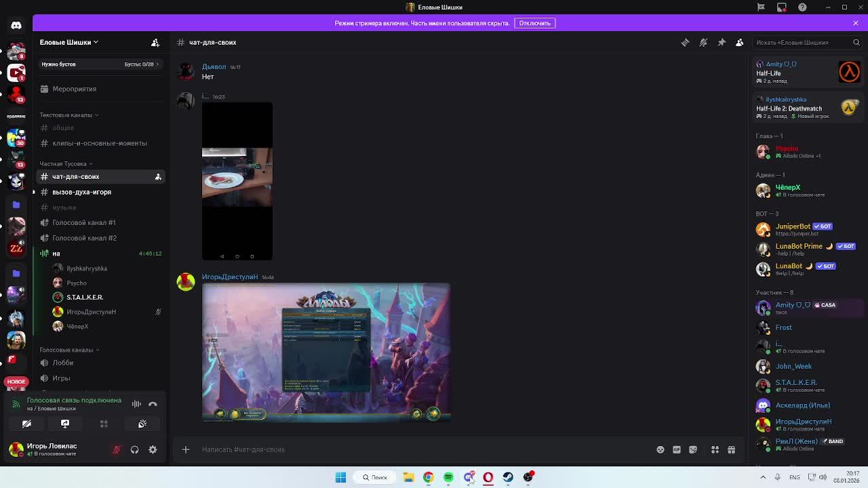
Task: Open voice Activities launcher
Action: [x=104, y=424]
